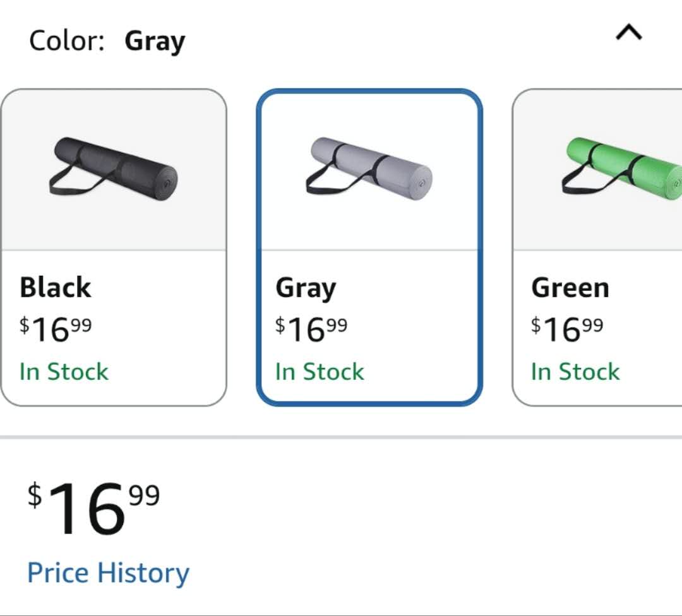Image resolution: width=682 pixels, height=616 pixels.
Task: Click the selected "Gray" value in header
Action: click(155, 42)
